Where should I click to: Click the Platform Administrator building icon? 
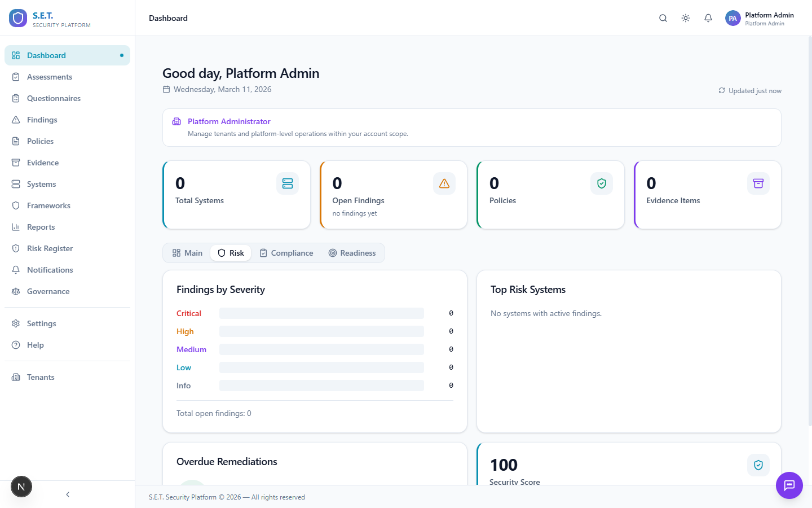point(176,121)
